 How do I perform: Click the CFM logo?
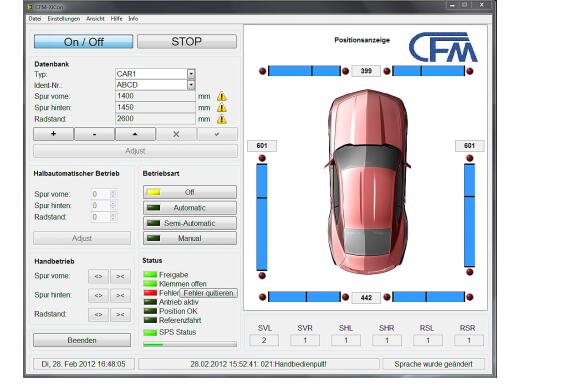(443, 47)
